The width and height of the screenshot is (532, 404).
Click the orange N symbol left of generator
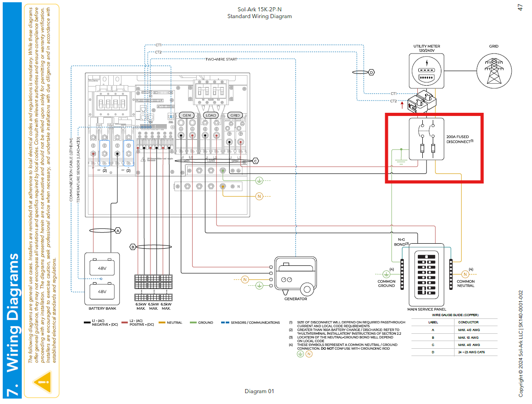pos(245,279)
